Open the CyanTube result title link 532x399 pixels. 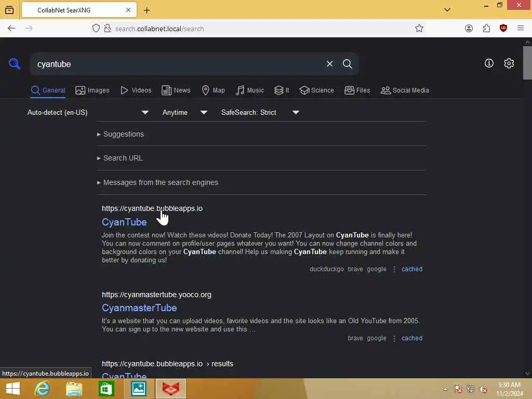124,222
